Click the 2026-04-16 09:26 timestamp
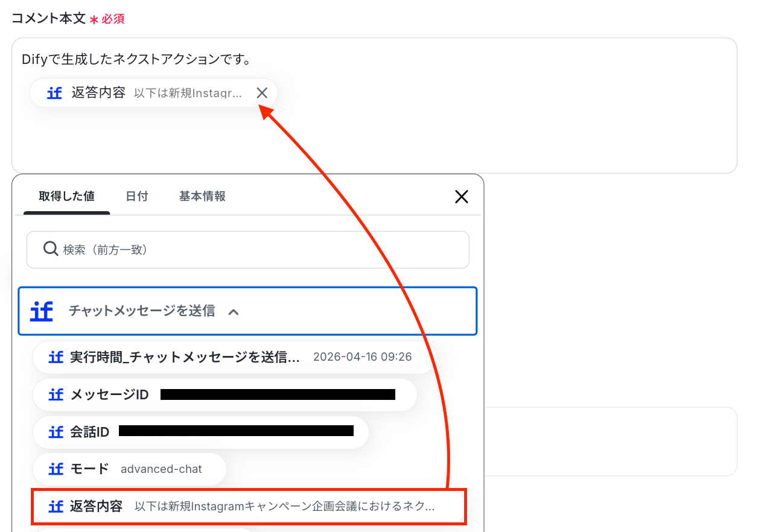This screenshot has width=764, height=532. tap(363, 357)
